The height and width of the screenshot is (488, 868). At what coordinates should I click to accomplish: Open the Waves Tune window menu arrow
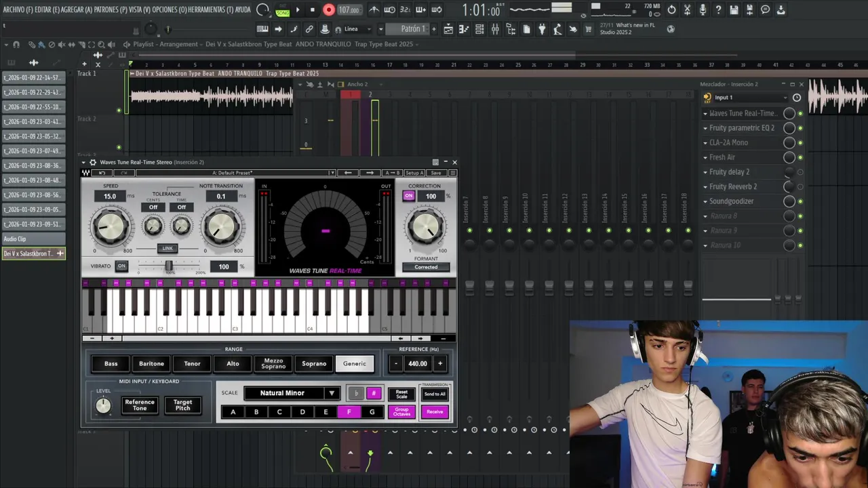(84, 163)
